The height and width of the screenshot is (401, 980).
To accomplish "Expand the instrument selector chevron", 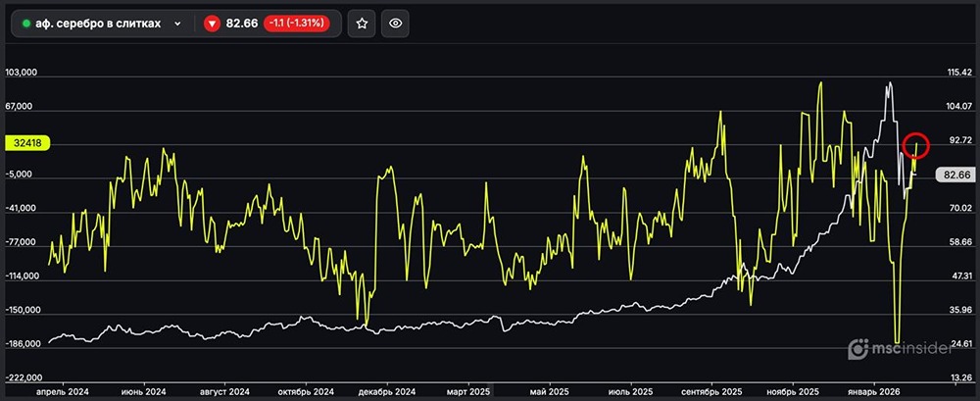I will click(x=177, y=24).
